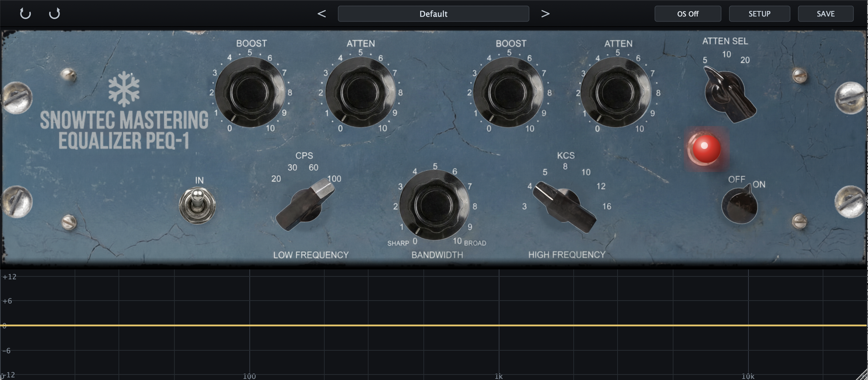Click the high frequency BOOST knob
The height and width of the screenshot is (380, 868).
[x=508, y=92]
